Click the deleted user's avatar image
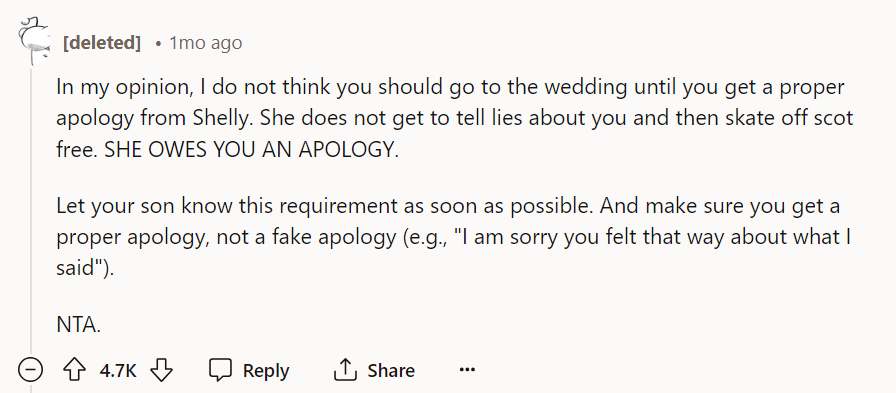The height and width of the screenshot is (393, 896). pos(33,42)
